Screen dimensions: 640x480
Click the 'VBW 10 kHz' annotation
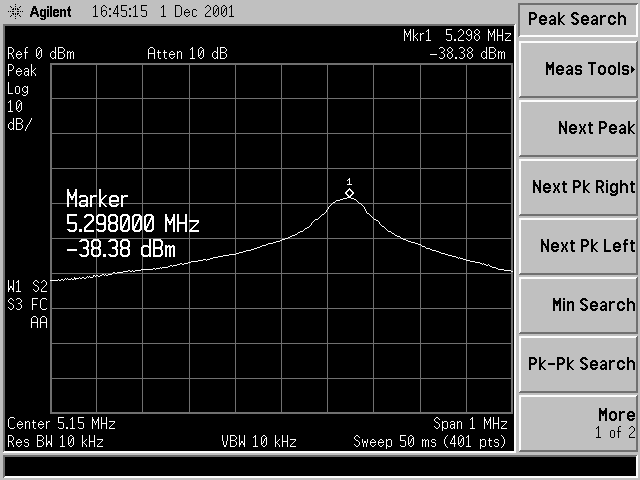[x=259, y=442]
